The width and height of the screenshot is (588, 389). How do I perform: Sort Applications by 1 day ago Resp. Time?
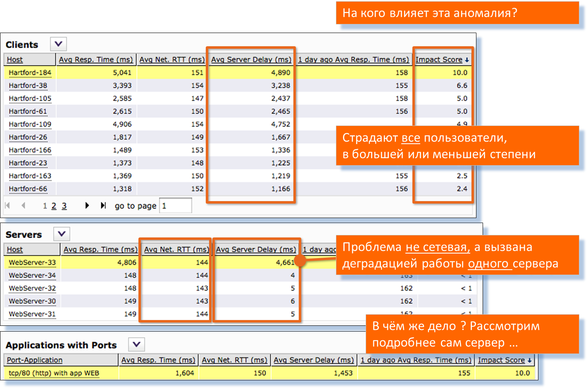[x=416, y=360]
